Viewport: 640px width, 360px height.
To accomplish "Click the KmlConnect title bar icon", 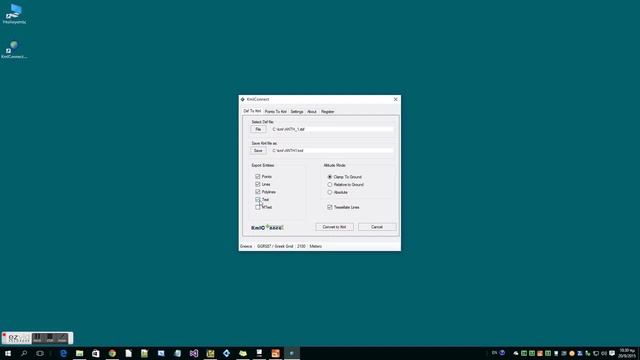I will tap(243, 99).
